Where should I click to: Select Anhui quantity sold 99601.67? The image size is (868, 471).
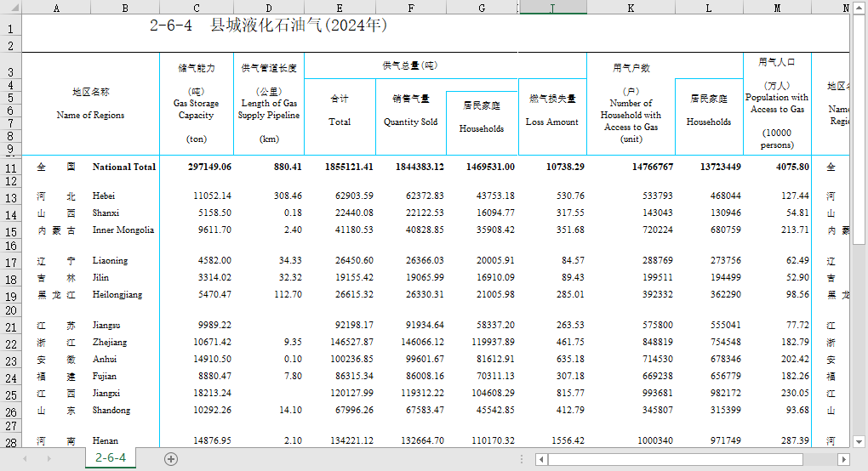pos(411,360)
